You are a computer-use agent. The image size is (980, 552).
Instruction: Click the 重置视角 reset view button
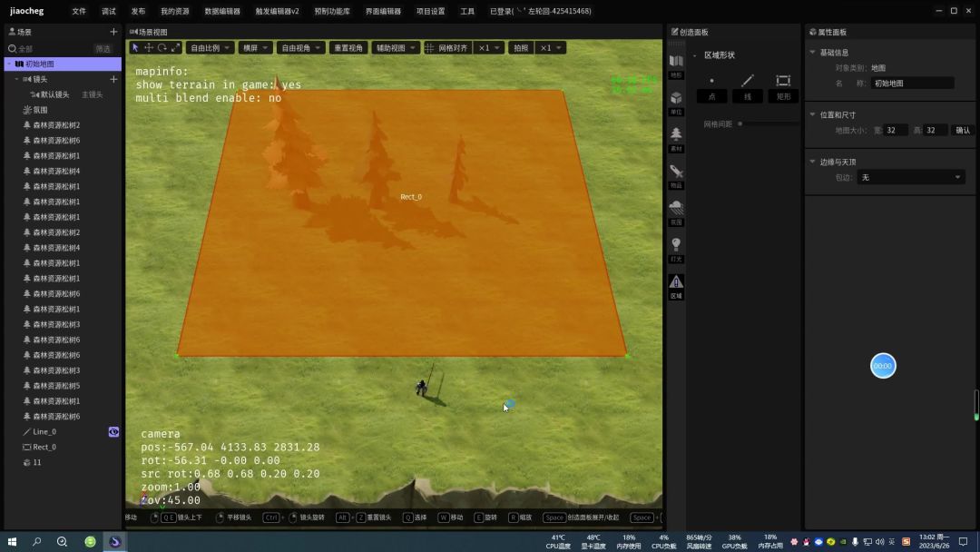pos(348,47)
